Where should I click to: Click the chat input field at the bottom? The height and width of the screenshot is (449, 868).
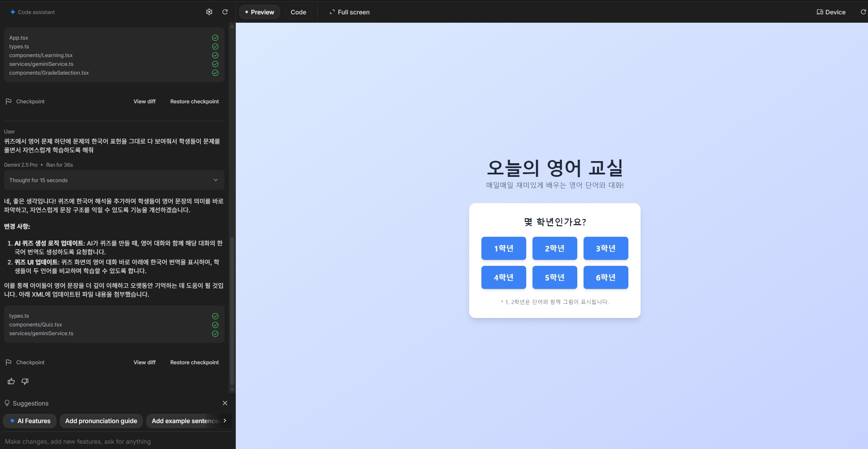pos(105,441)
